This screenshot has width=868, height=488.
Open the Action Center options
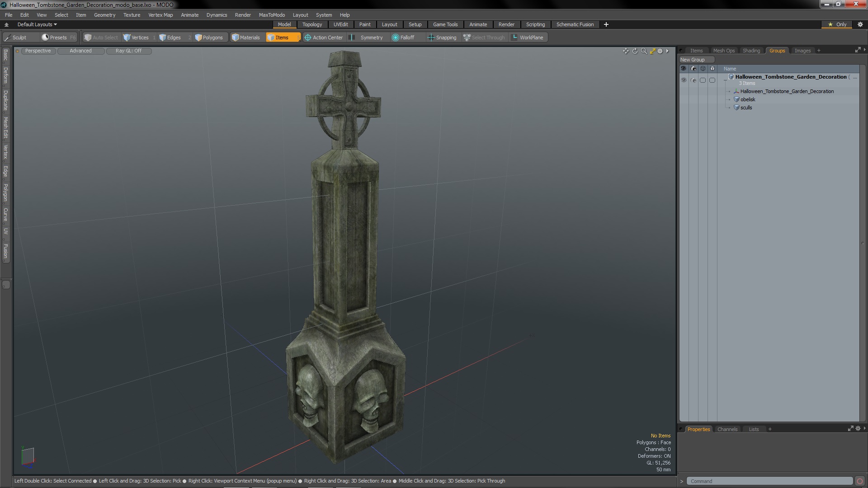point(324,38)
